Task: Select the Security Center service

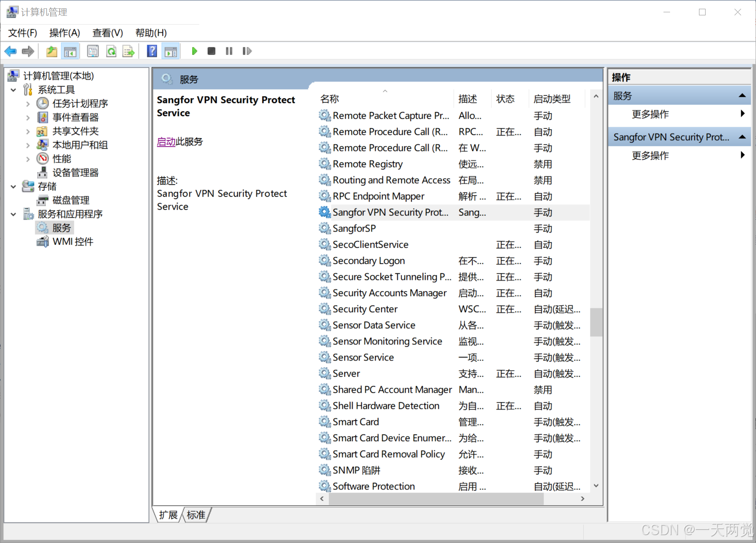Action: (x=453, y=309)
